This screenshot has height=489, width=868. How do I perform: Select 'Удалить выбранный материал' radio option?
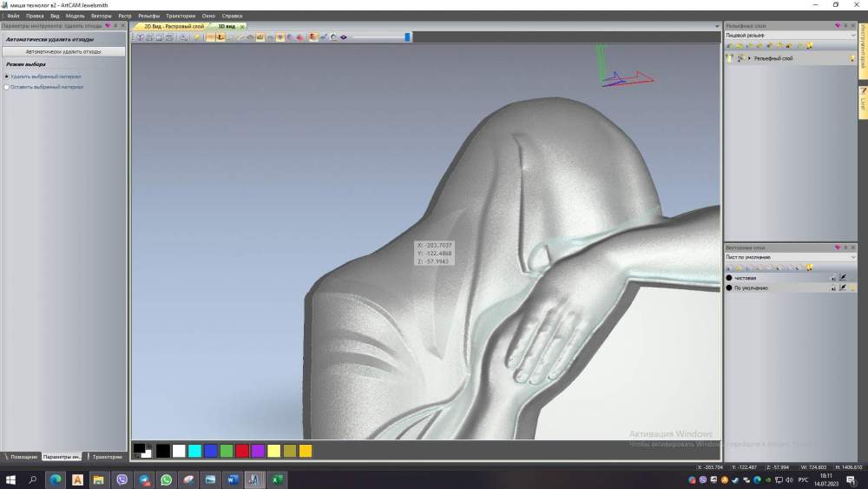click(x=7, y=76)
